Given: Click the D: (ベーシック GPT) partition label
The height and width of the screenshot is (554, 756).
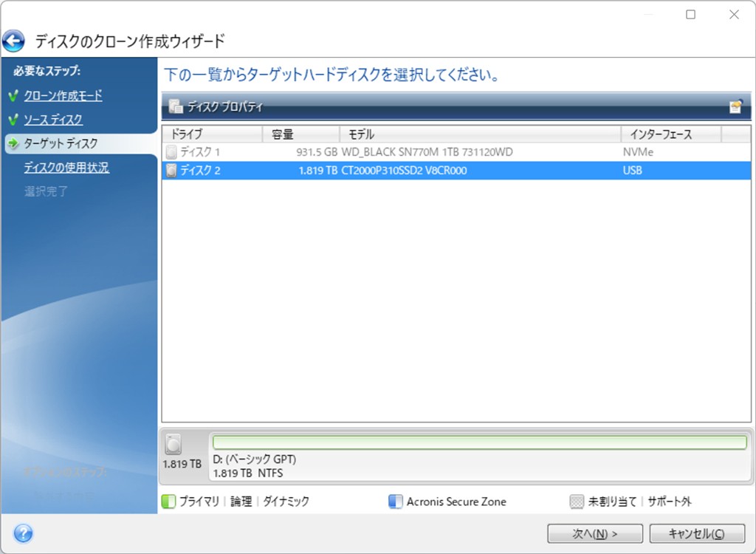Looking at the screenshot, I should click(255, 459).
